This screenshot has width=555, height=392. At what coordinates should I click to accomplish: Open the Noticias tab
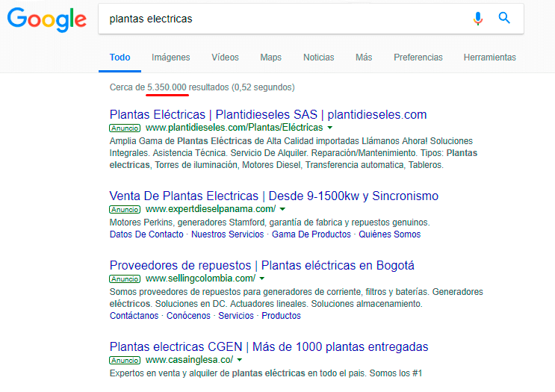318,57
